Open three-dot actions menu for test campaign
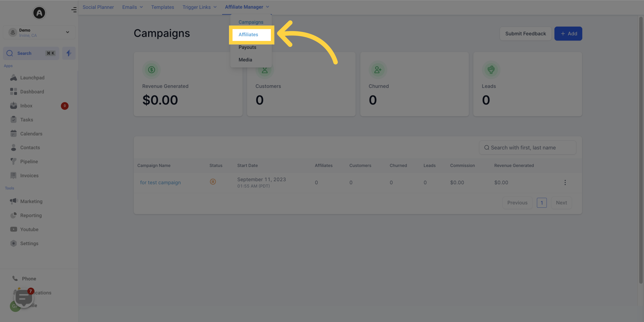The image size is (644, 322). tap(565, 182)
